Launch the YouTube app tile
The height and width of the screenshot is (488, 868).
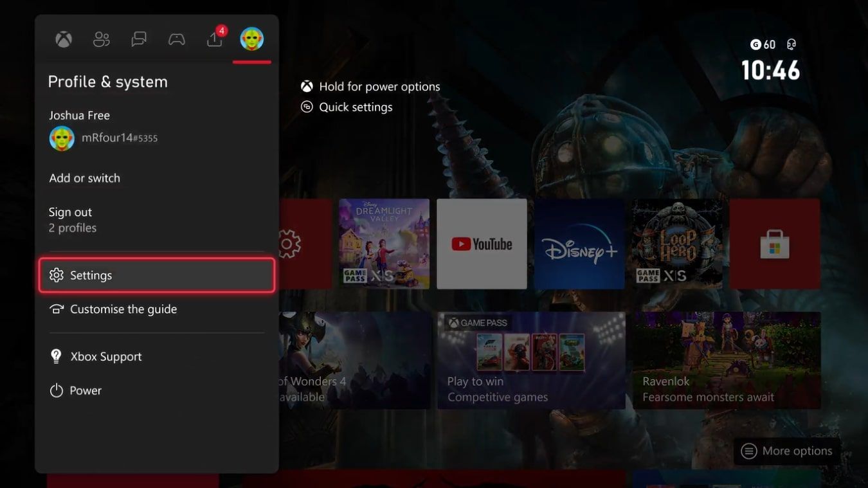[482, 244]
